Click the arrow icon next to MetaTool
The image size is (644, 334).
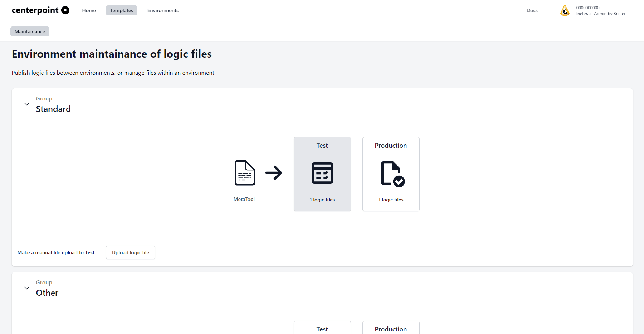(274, 173)
